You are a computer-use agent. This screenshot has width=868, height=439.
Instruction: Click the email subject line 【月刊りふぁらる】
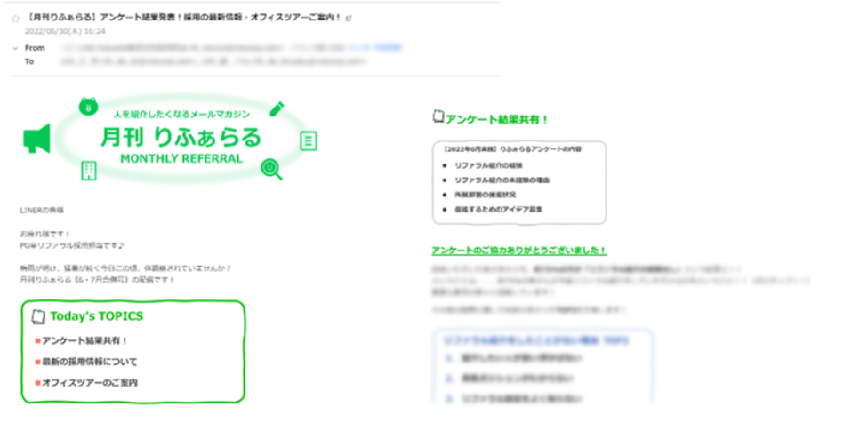pos(184,18)
